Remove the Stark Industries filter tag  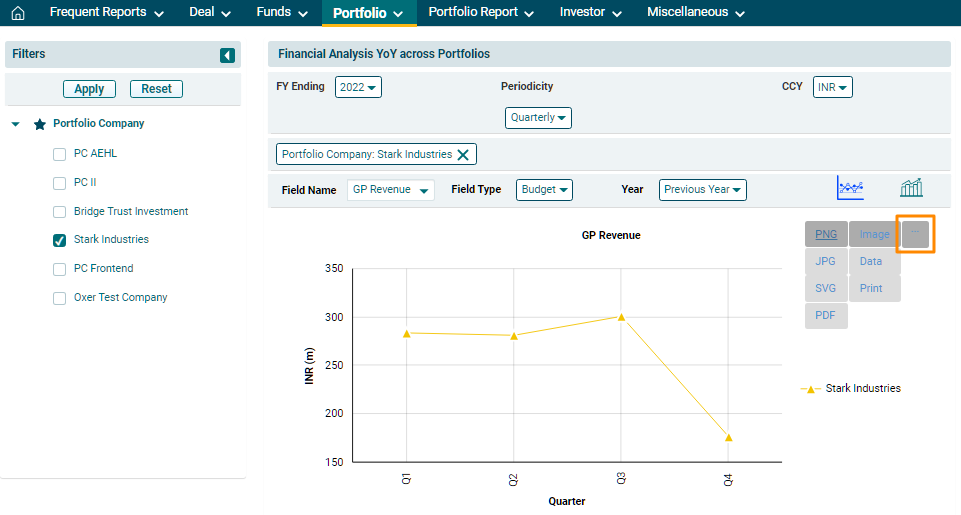pos(463,154)
